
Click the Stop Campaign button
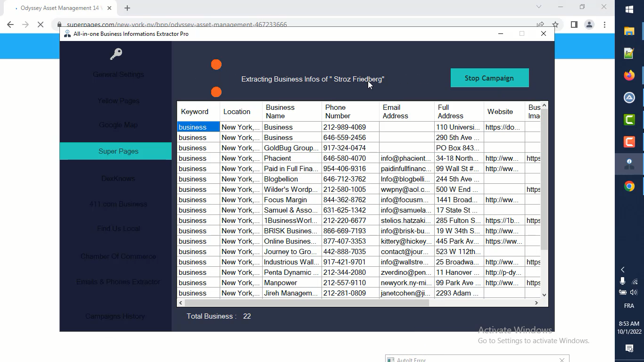(x=489, y=78)
